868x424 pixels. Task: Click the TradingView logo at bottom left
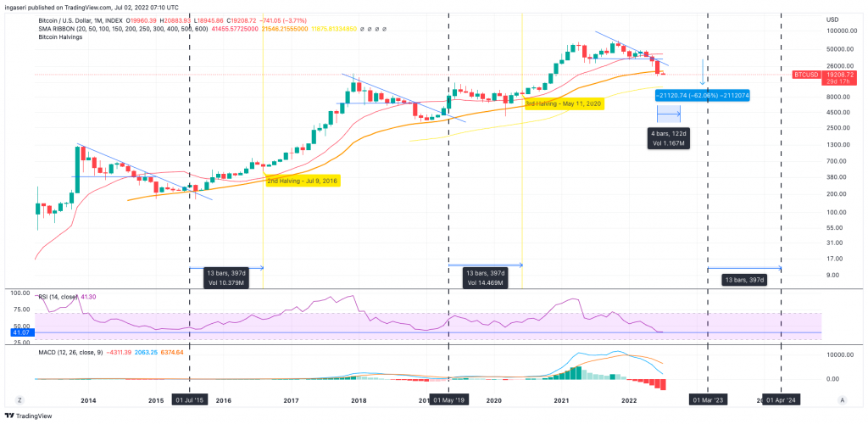coord(26,416)
